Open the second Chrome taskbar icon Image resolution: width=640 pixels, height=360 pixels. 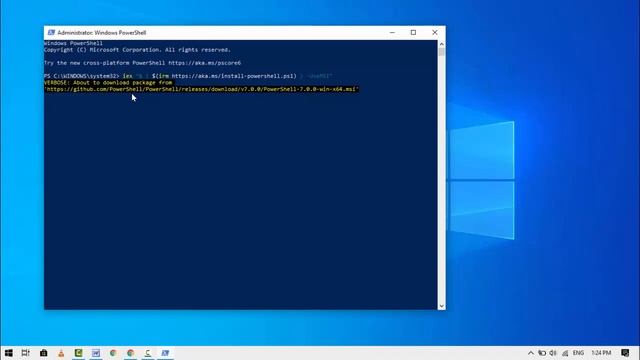point(131,353)
